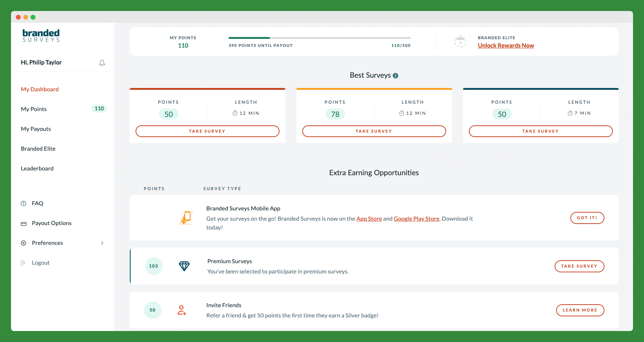The width and height of the screenshot is (644, 342).
Task: Click the green macOS maximize button
Action: click(x=33, y=17)
